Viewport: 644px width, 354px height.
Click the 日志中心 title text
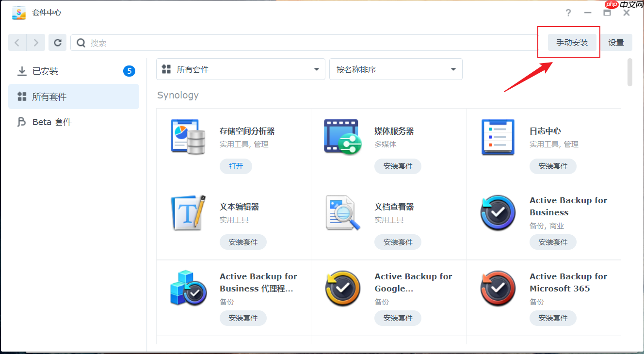[x=545, y=131]
